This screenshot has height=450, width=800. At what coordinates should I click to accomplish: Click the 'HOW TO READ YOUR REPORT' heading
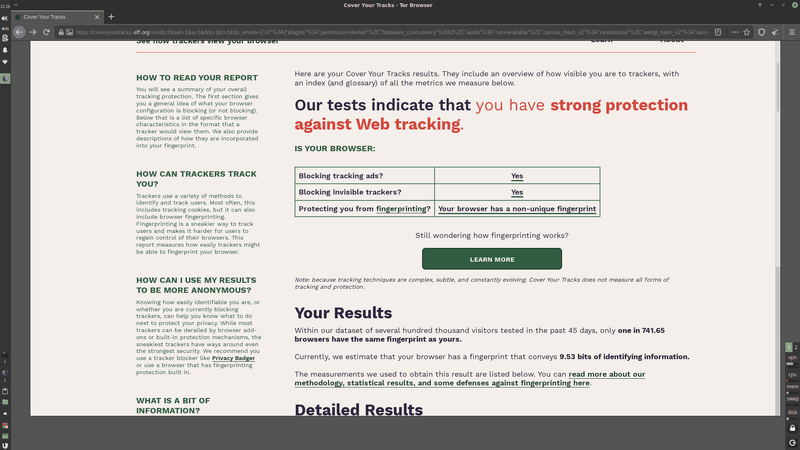pyautogui.click(x=197, y=78)
